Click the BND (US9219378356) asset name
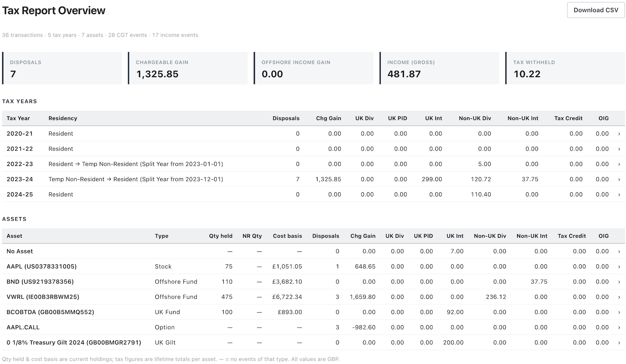Screen dimensions: 626x364 [x=40, y=281]
